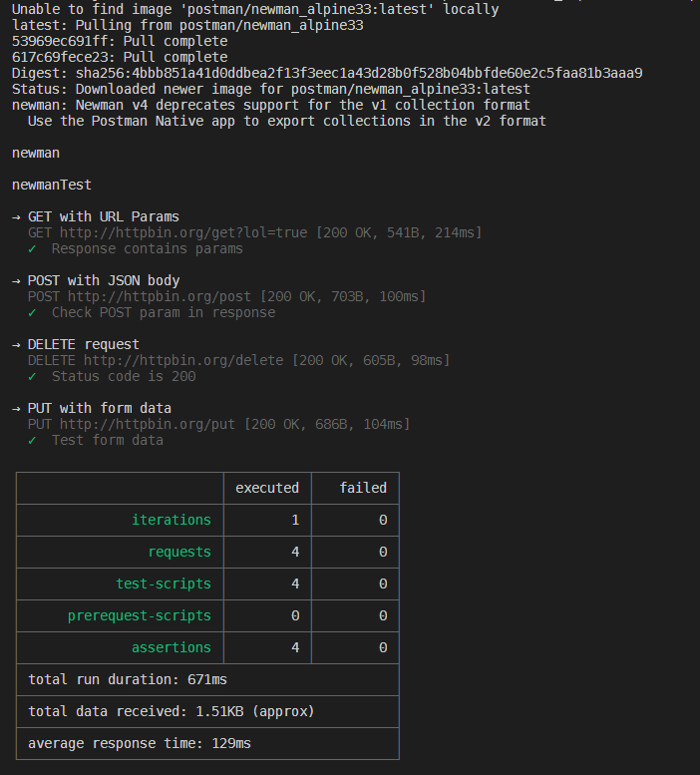Click the 'test-scripts' row label

(x=164, y=583)
